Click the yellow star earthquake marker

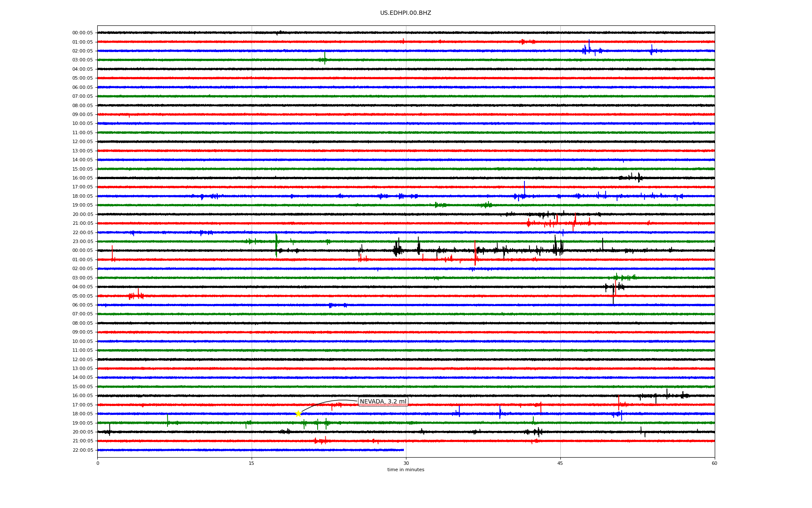click(298, 414)
